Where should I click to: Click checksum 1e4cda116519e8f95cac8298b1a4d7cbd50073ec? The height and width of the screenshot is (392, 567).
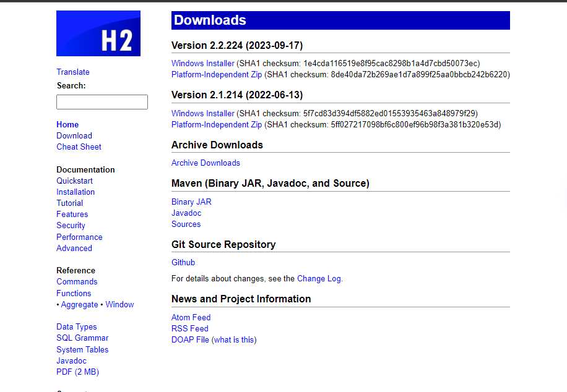(x=391, y=64)
